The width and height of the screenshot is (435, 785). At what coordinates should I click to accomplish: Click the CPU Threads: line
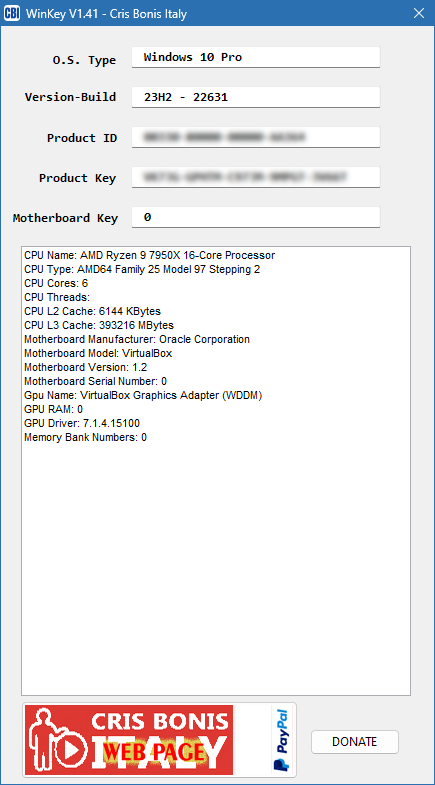[57, 297]
